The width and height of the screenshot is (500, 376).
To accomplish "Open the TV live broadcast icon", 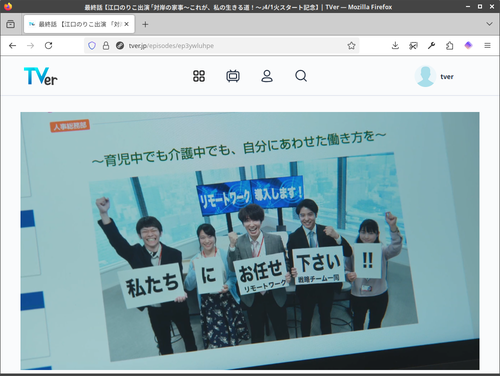I will click(x=233, y=76).
